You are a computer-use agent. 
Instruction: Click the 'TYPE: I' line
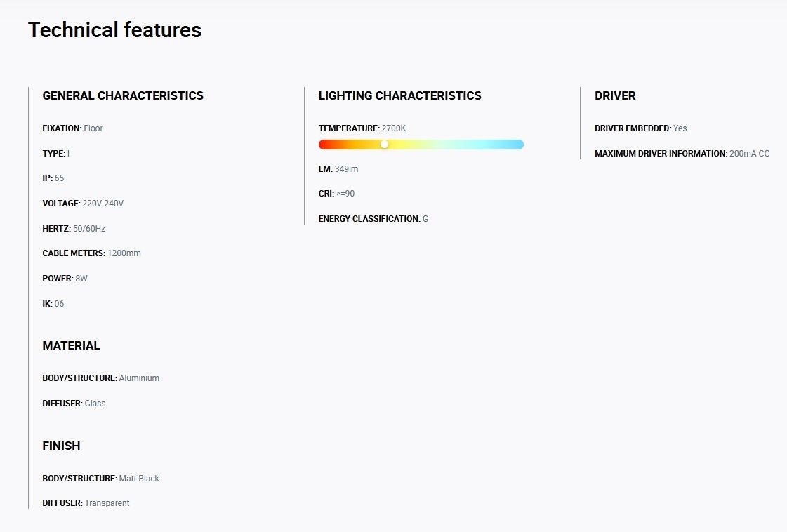point(56,153)
